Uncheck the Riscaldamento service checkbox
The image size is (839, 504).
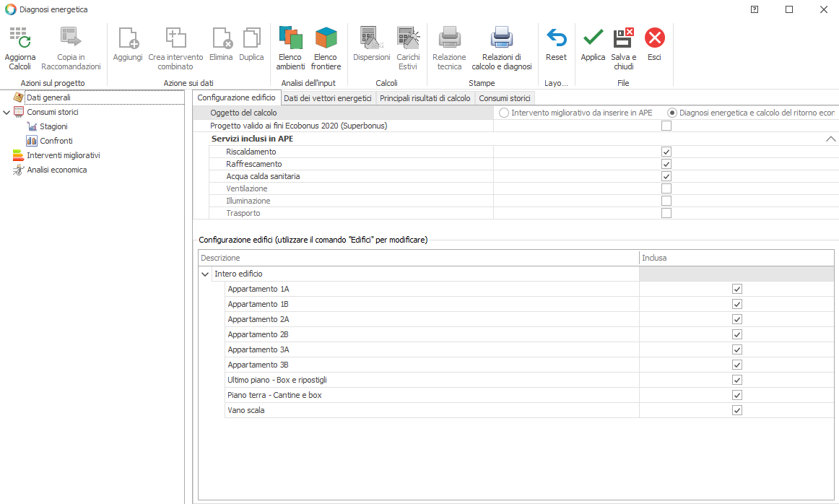(666, 152)
